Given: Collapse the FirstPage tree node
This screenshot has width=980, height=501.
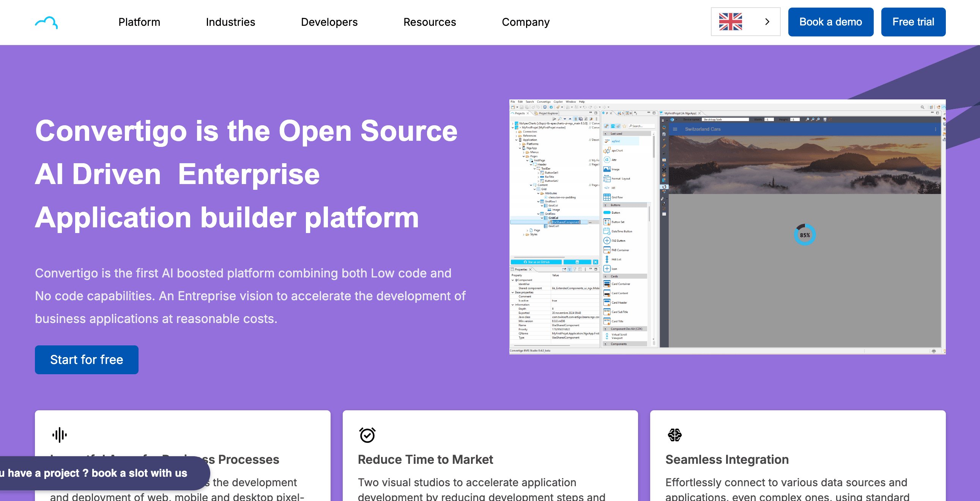Looking at the screenshot, I should (x=527, y=161).
